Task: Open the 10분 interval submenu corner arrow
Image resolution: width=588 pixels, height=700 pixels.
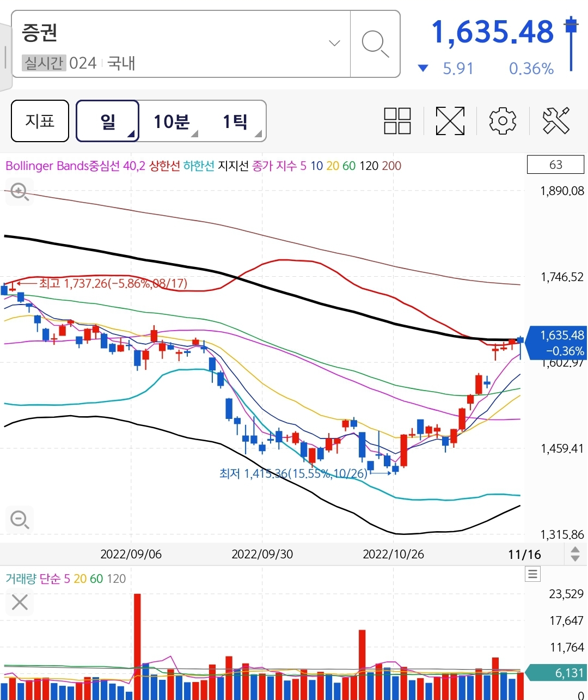Action: click(x=195, y=134)
